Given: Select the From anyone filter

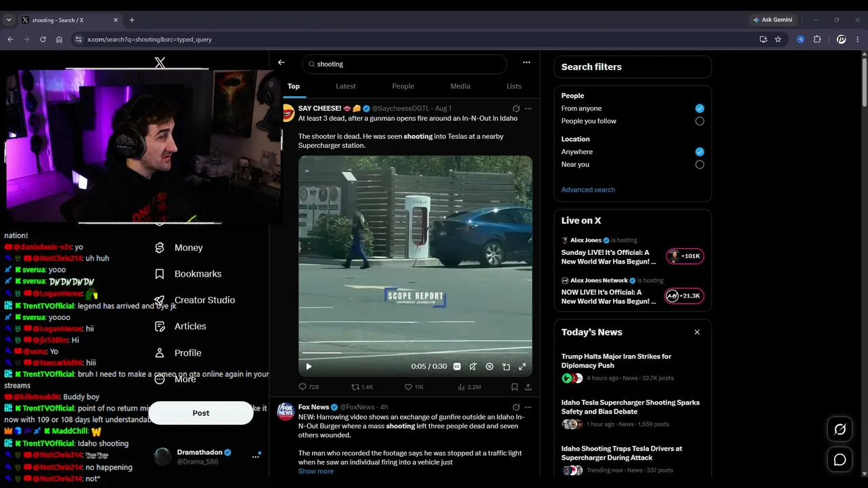Looking at the screenshot, I should click(x=699, y=108).
